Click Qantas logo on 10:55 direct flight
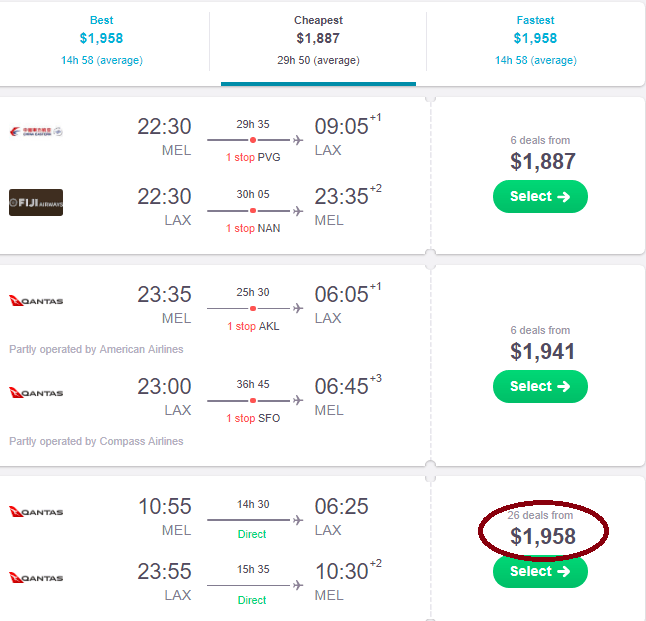 click(36, 512)
